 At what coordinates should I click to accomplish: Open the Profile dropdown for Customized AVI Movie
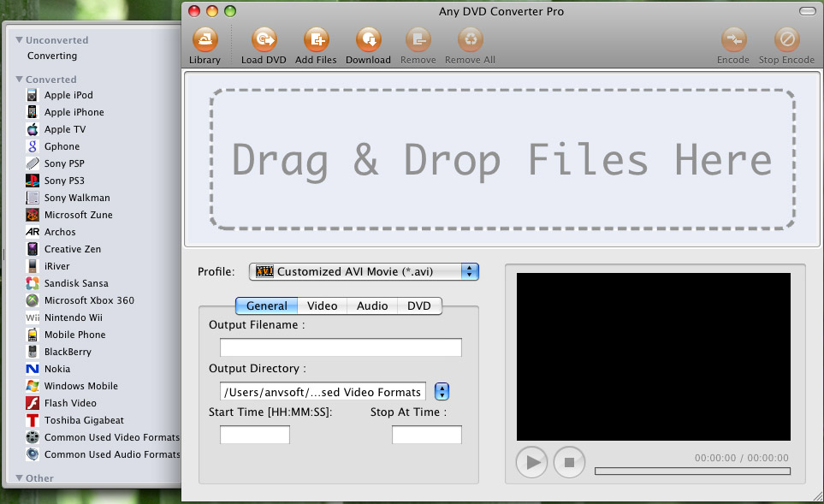[x=364, y=272]
